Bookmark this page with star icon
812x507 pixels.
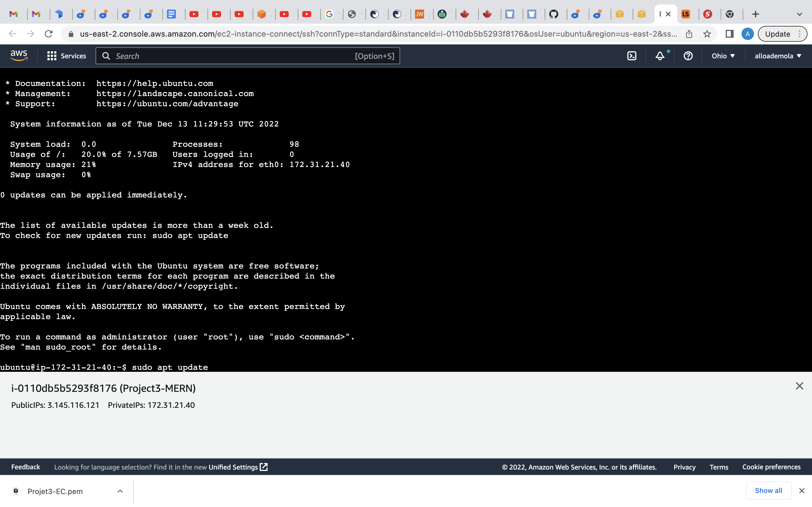tap(707, 34)
